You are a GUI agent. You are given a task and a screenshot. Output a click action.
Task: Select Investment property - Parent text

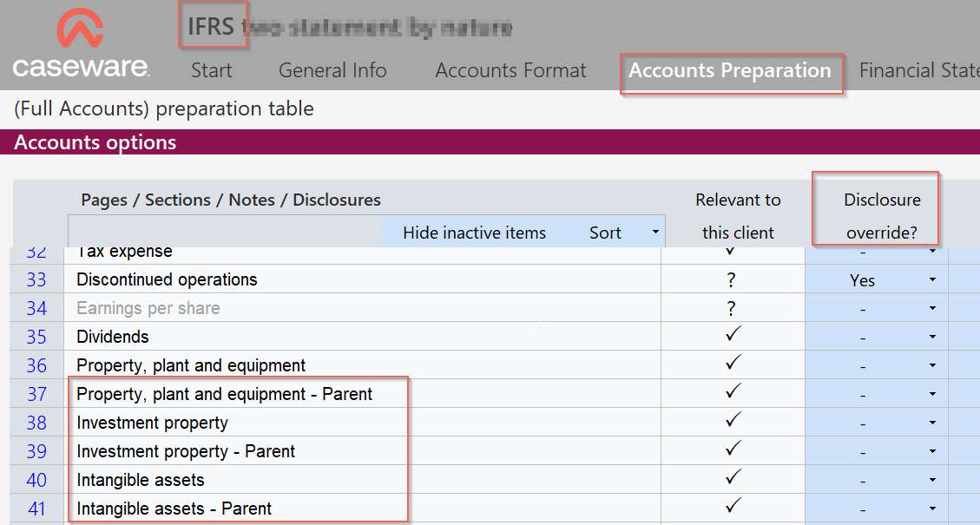coord(186,451)
